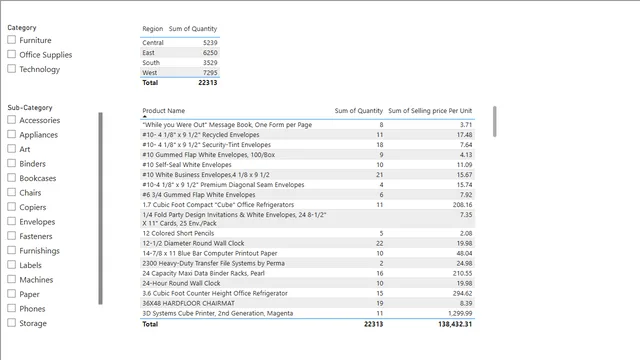Select the West region row
Image resolution: width=640 pixels, height=360 pixels.
pos(180,72)
